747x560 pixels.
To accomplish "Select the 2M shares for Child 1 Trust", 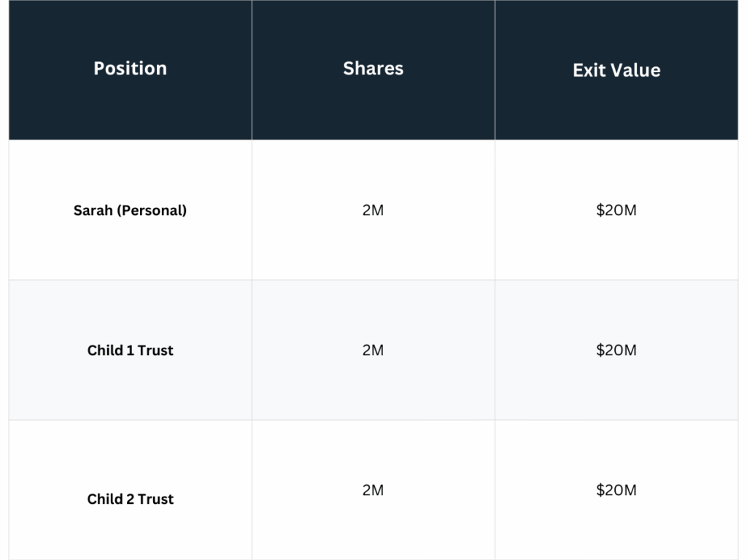I will [x=373, y=350].
